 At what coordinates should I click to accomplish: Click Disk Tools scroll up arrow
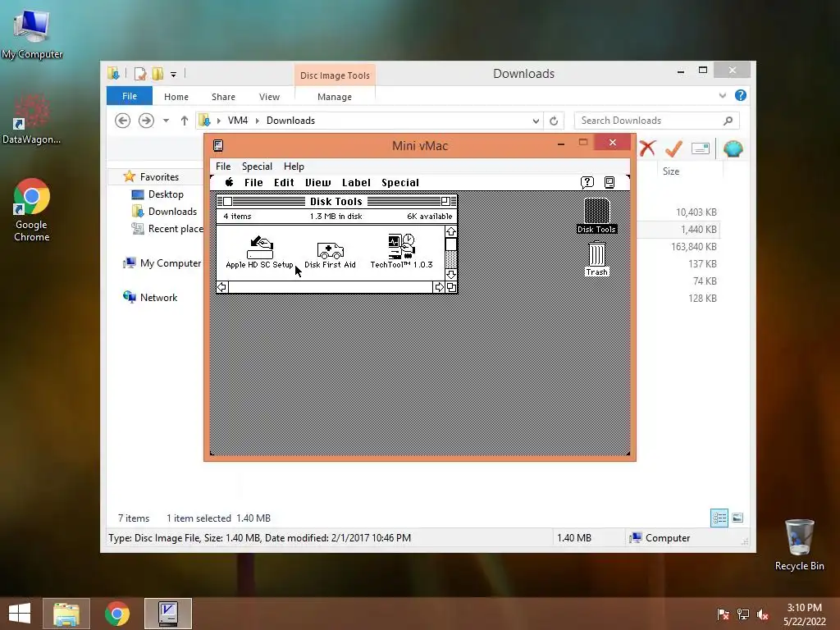pos(450,231)
